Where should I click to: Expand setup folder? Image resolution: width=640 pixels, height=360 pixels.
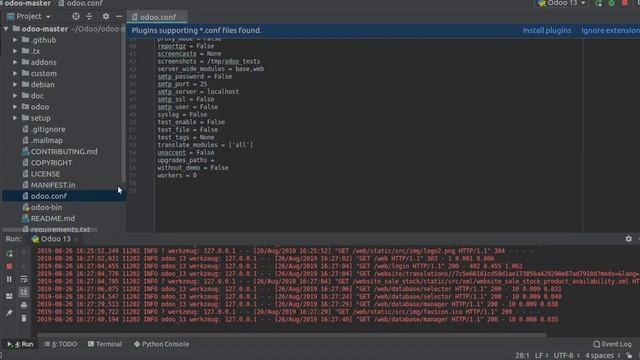click(x=15, y=118)
